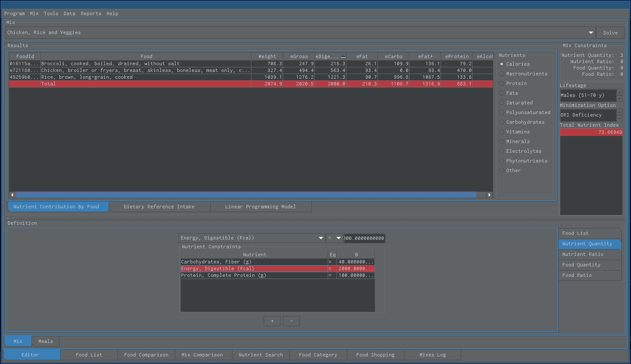Step the Lifestage spinner down

coord(619,98)
